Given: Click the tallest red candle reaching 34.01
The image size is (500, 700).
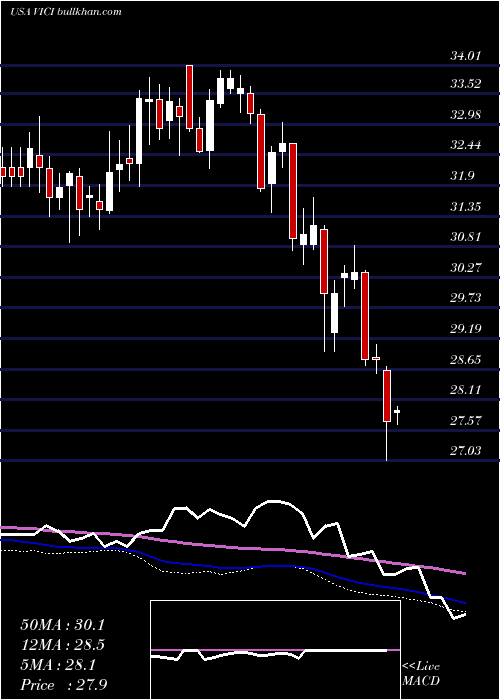Looking at the screenshot, I should tap(190, 97).
